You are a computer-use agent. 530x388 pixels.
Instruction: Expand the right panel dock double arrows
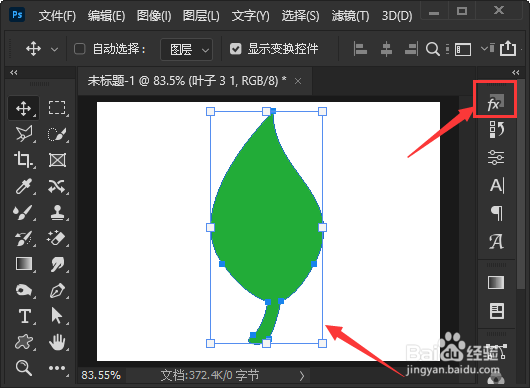pyautogui.click(x=515, y=72)
